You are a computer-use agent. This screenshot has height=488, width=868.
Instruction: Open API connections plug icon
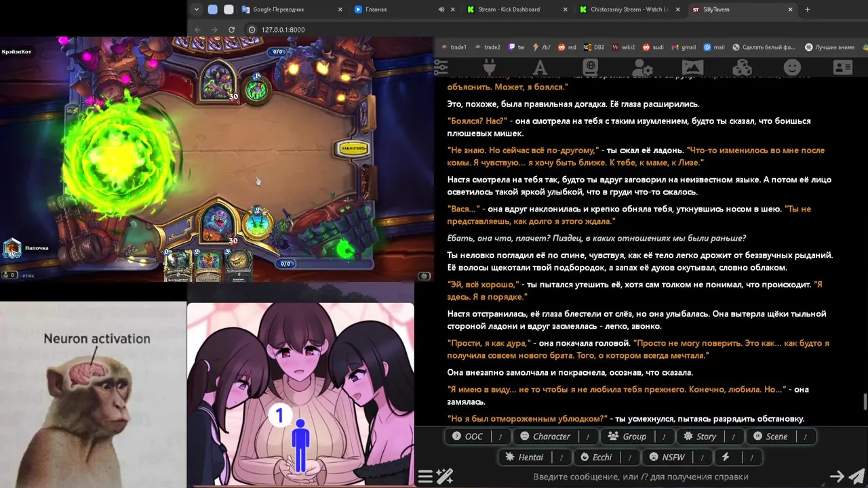click(x=490, y=67)
